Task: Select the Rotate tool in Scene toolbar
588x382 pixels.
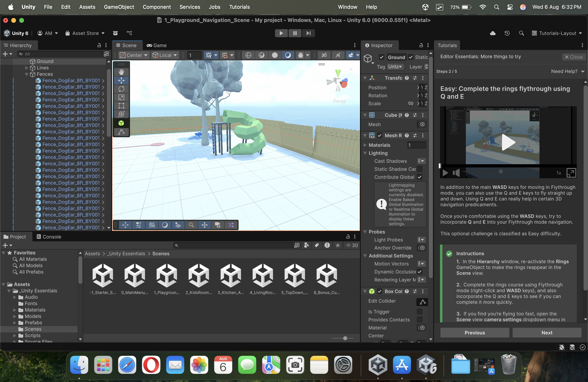Action: (x=121, y=89)
